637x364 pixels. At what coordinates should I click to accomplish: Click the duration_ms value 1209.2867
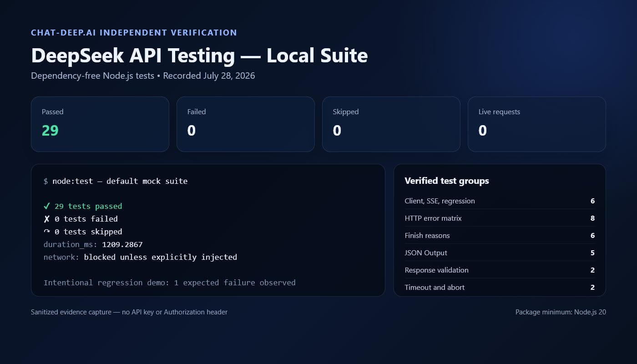pyautogui.click(x=122, y=244)
